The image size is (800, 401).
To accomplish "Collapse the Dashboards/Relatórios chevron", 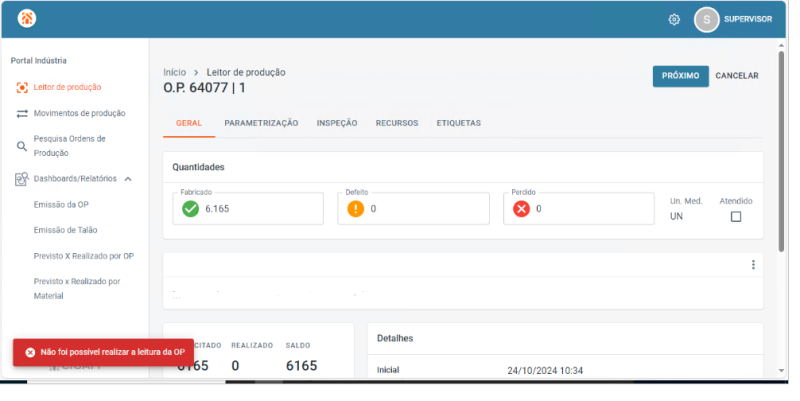I will [x=128, y=179].
